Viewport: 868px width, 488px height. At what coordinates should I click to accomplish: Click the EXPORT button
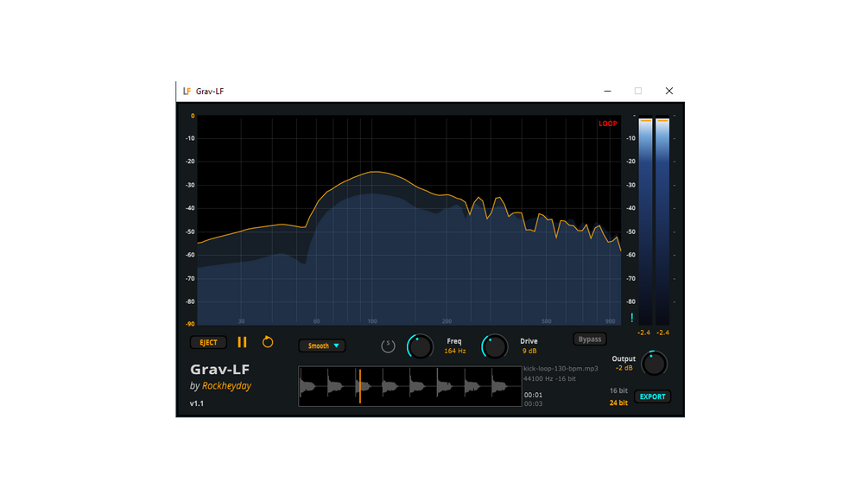(653, 396)
